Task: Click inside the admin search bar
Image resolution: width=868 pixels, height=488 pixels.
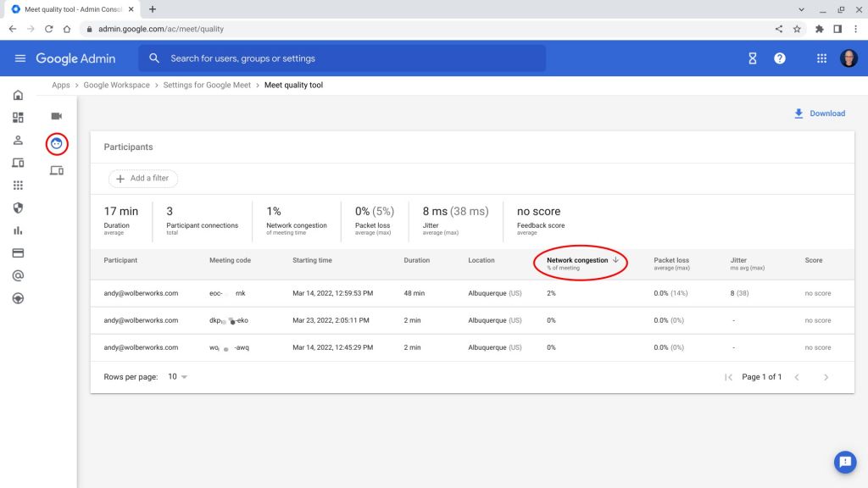Action: (339, 58)
